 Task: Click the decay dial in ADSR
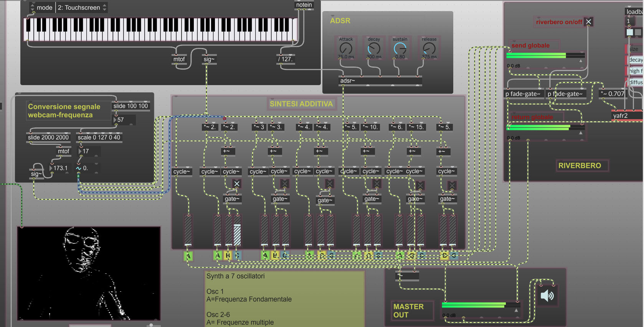(x=374, y=48)
